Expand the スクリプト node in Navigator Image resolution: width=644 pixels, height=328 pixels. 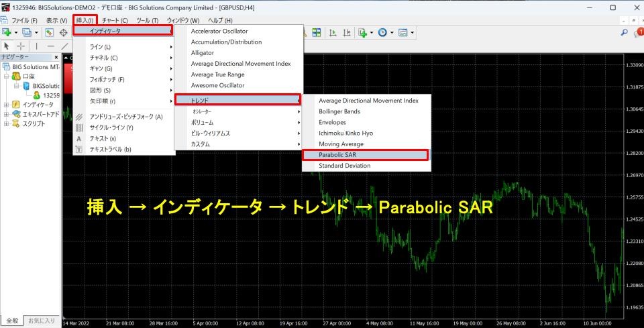click(x=6, y=123)
